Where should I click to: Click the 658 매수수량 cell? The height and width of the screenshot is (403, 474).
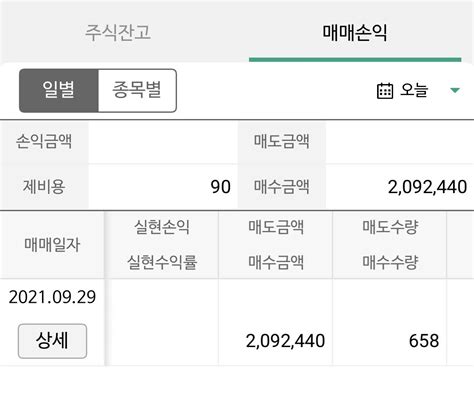(x=424, y=341)
